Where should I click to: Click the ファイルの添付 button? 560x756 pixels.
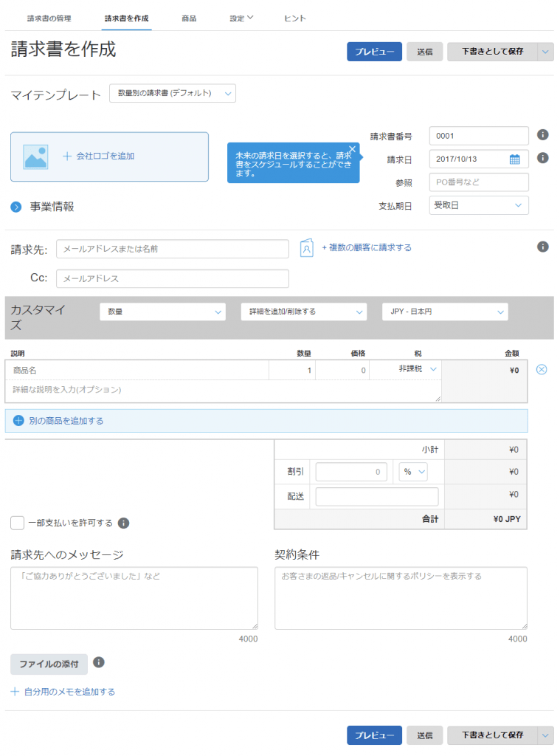(x=49, y=664)
